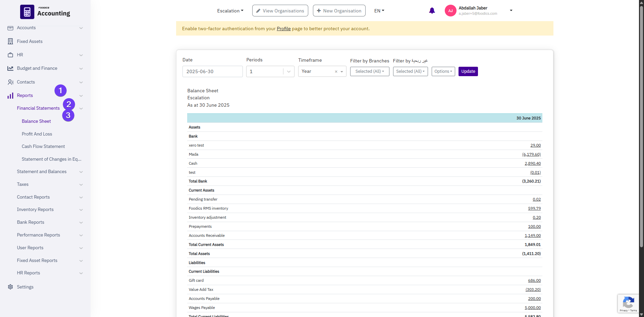Screen dimensions: 644x317
Task: Open the Accounts section in sidebar
Action: 26,28
